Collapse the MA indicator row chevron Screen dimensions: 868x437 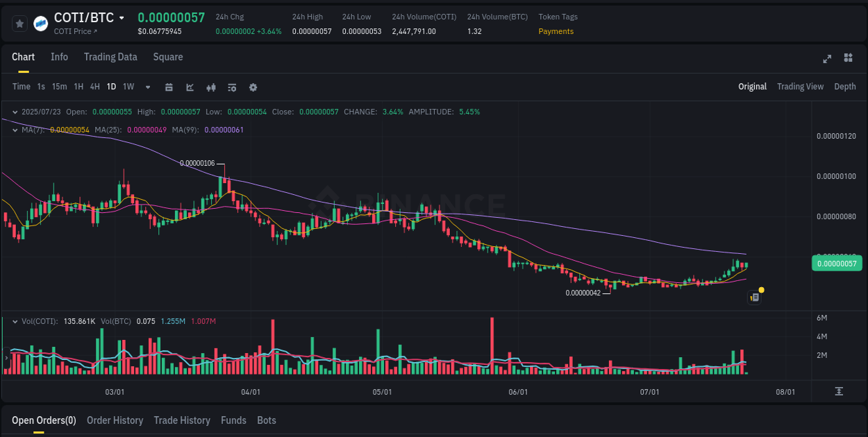[x=14, y=130]
